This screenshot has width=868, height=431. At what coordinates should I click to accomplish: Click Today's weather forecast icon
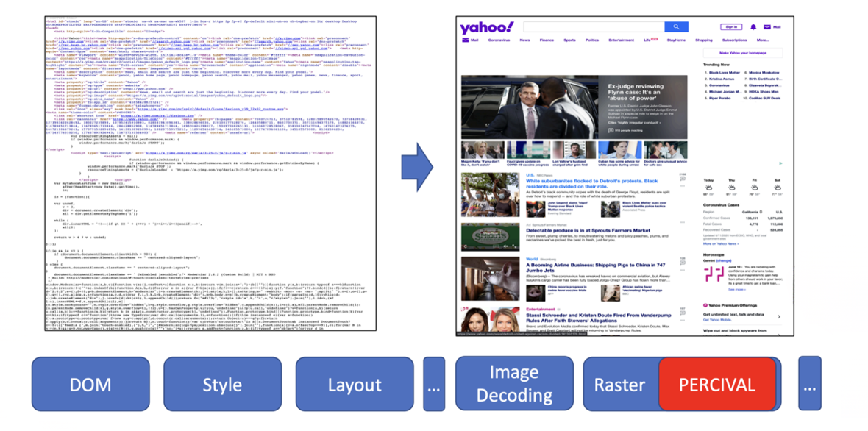pos(710,188)
